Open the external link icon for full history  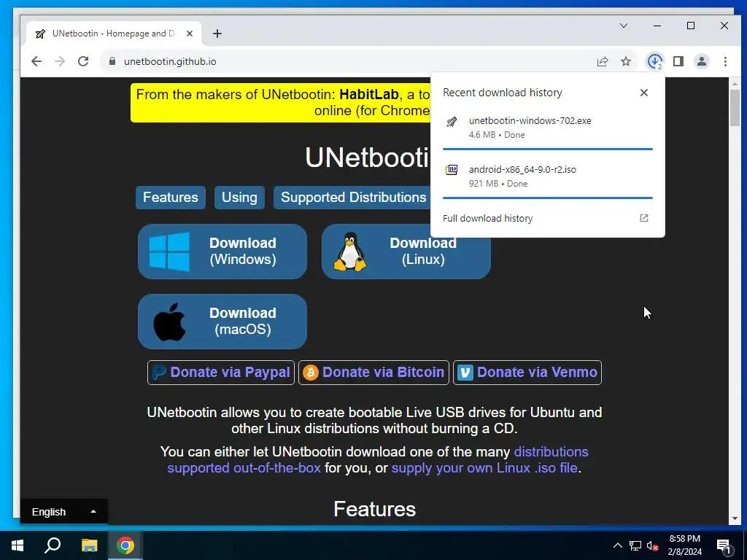tap(644, 218)
